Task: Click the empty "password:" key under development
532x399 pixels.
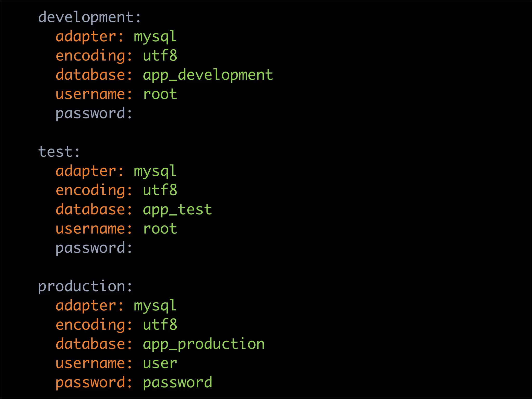Action: [x=94, y=114]
